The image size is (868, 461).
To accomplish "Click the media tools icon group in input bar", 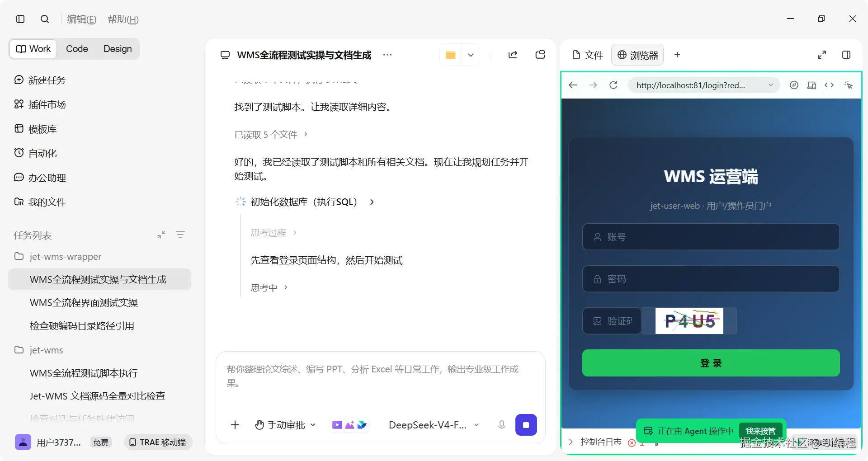I will [x=349, y=425].
